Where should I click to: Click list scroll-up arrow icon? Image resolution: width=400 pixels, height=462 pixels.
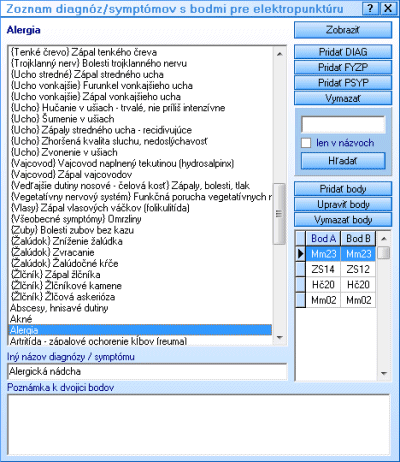click(280, 54)
